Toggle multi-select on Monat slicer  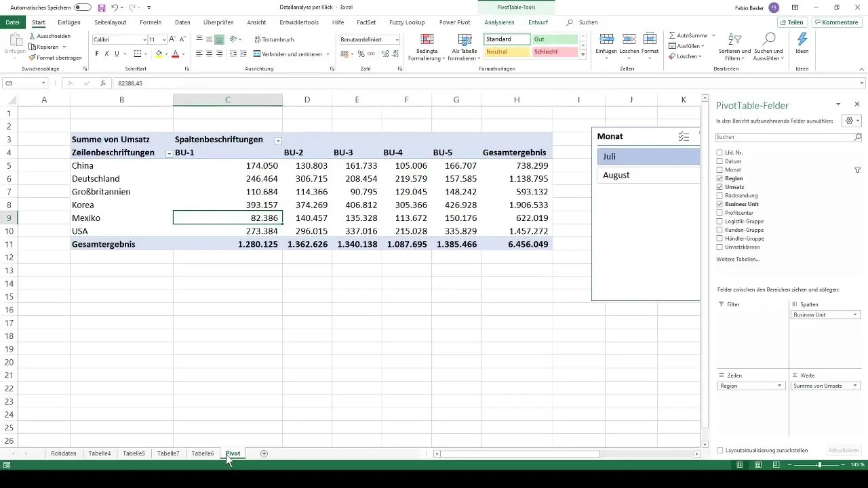pos(684,136)
